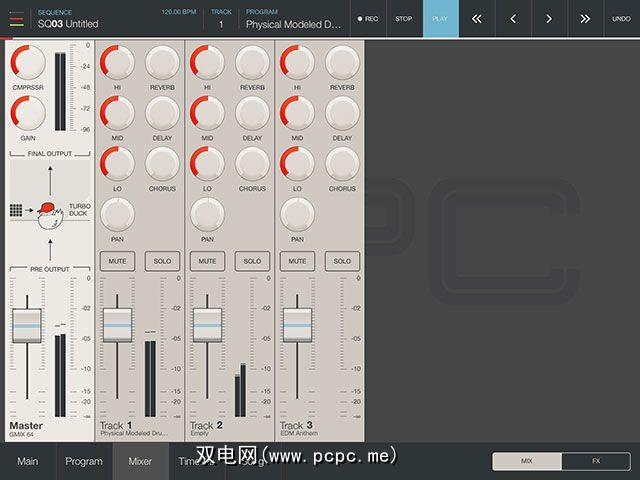
Task: Click the Track 1 PAN knob
Action: click(117, 213)
